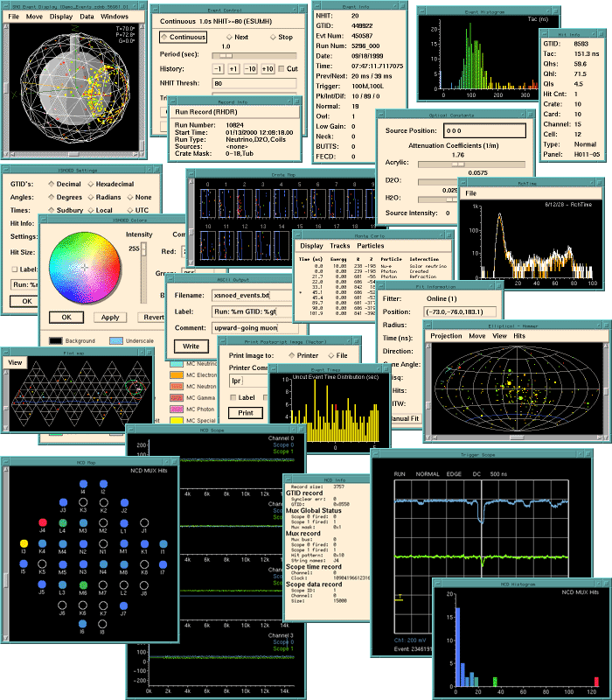This screenshot has height=700, width=612.
Task: Click MC Special yellow color swatch
Action: coord(177,420)
